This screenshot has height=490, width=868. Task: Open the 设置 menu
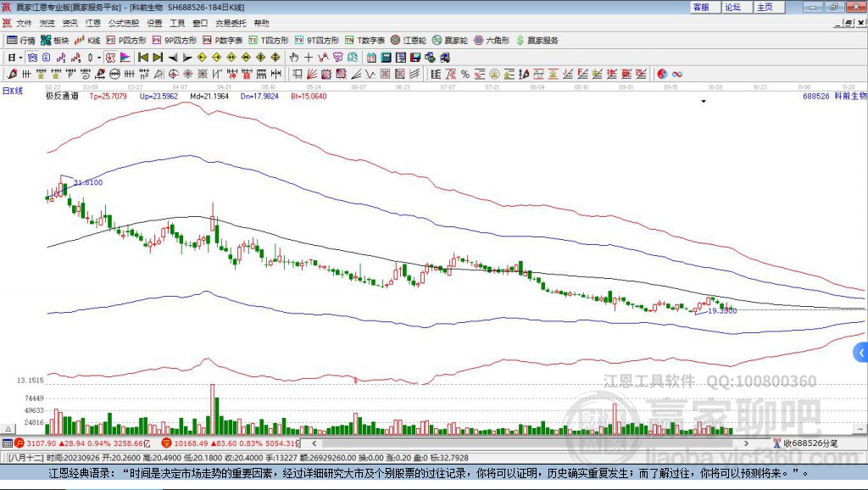[x=154, y=23]
